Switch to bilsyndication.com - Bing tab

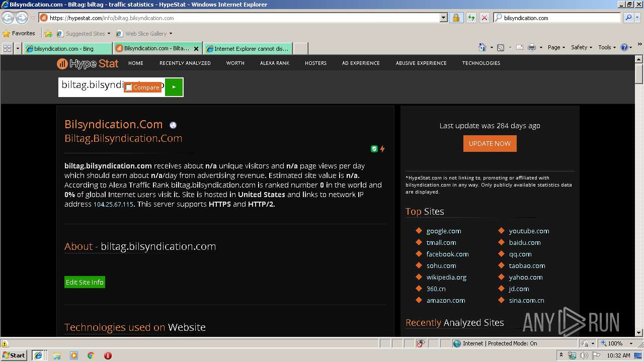(67, 49)
